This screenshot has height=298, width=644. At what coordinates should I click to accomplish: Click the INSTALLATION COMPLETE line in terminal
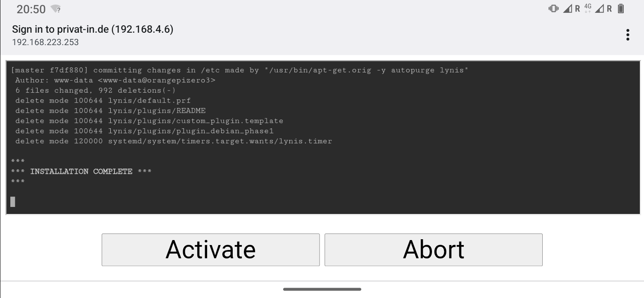point(81,171)
